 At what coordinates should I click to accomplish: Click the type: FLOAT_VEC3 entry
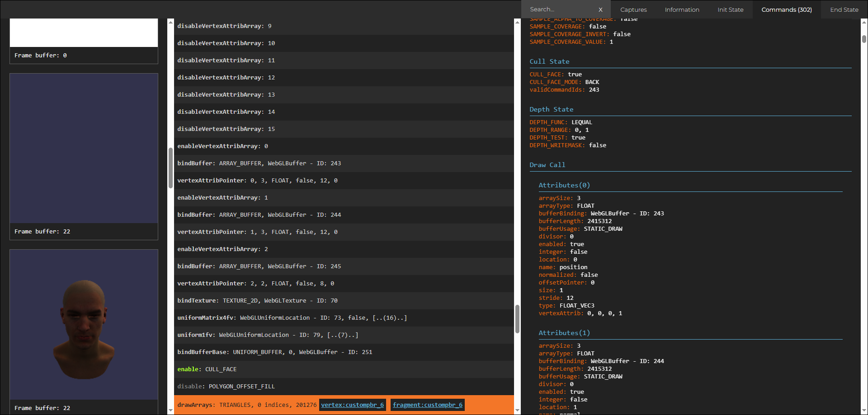coord(566,306)
